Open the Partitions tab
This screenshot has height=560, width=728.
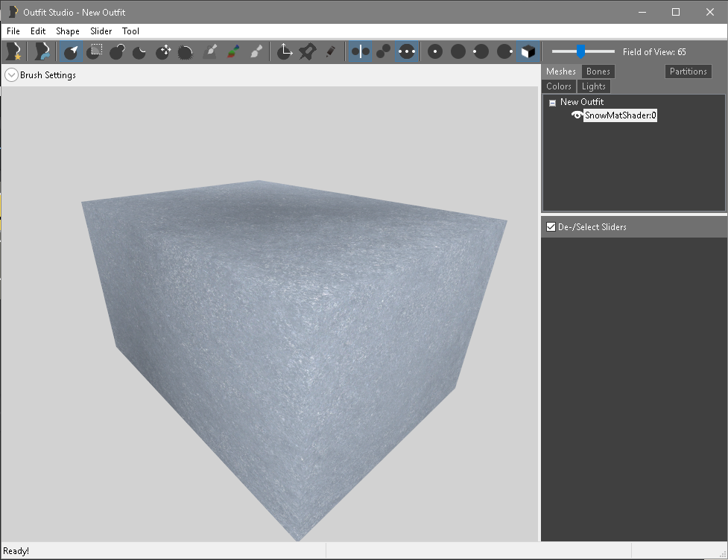688,71
